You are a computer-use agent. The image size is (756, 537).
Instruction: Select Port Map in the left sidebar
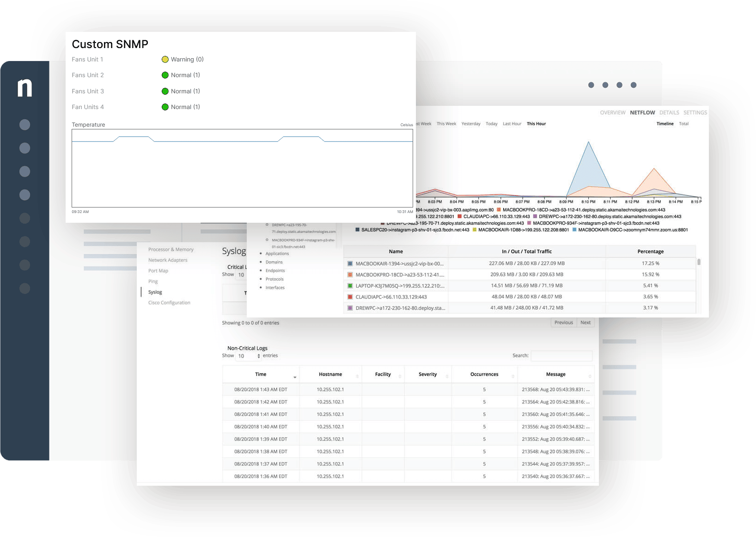tap(158, 270)
